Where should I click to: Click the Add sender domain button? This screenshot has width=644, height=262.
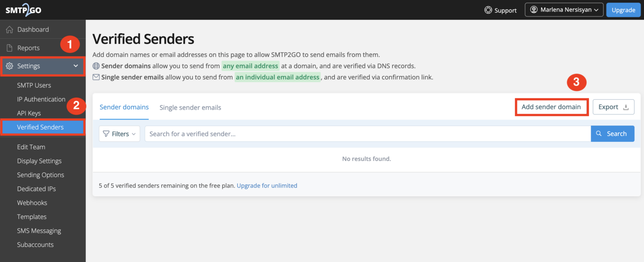coord(551,107)
